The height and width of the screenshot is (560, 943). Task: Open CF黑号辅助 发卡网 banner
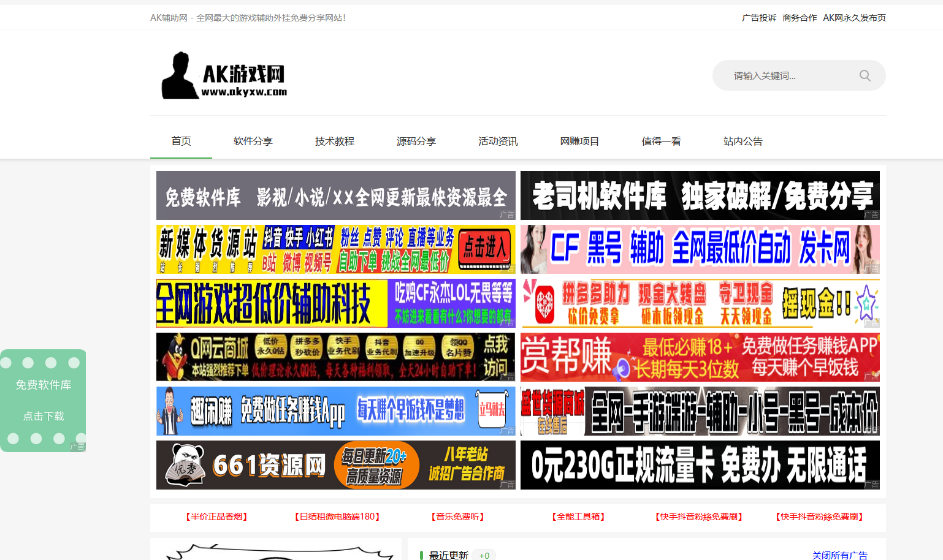pos(700,249)
